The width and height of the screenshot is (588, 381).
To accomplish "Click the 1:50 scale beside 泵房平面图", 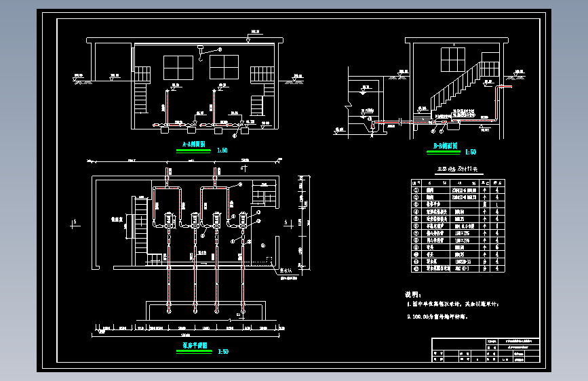I will (223, 351).
